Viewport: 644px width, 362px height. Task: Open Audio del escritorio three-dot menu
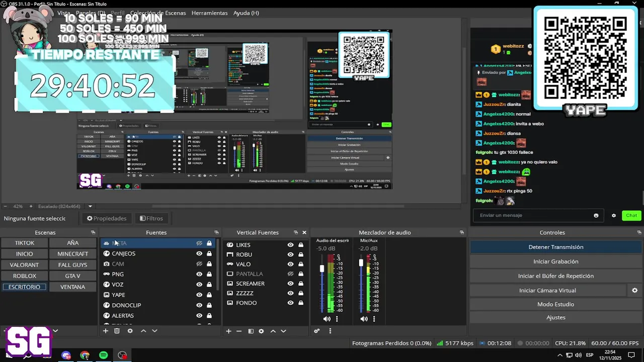click(x=337, y=319)
